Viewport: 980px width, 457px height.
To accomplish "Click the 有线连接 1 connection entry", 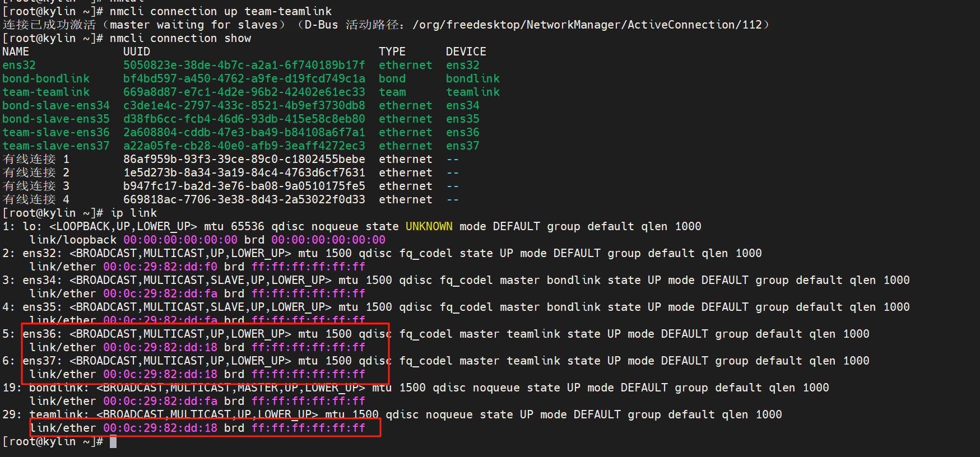I will tap(36, 159).
